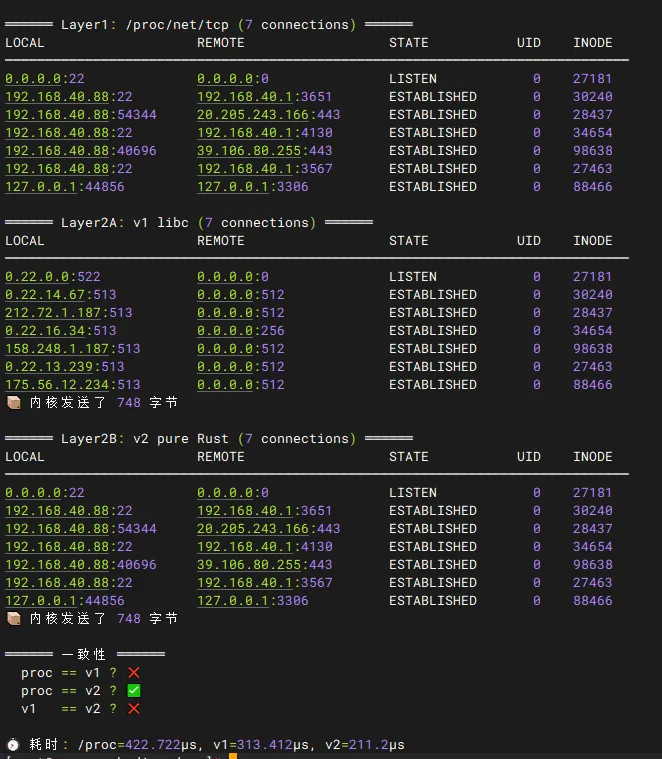Click inode 98638 in the Layer1 table
Viewport: 662px width, 759px height.
pos(593,151)
